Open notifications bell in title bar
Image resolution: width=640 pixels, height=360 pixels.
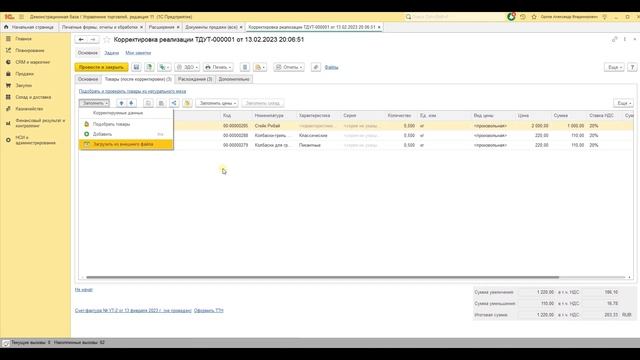(511, 17)
